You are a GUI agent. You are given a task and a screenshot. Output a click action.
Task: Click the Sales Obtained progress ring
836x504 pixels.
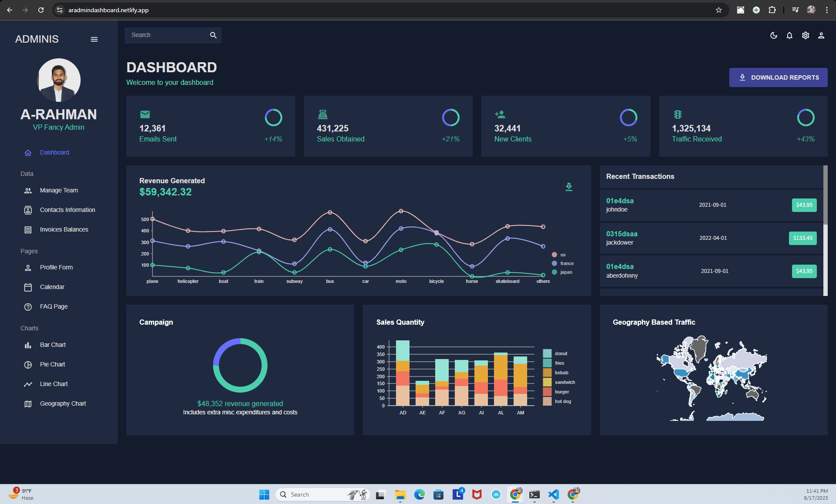coord(451,118)
